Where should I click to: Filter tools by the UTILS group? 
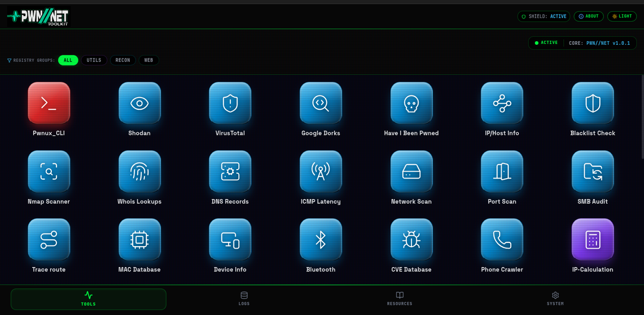(x=94, y=60)
